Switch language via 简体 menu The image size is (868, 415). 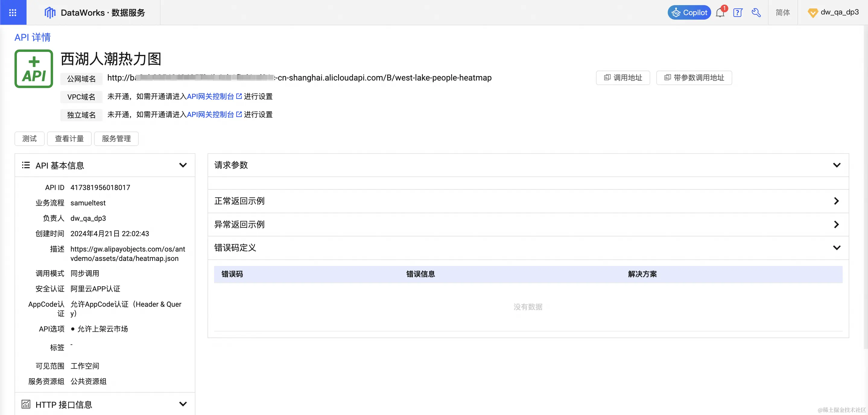tap(782, 12)
